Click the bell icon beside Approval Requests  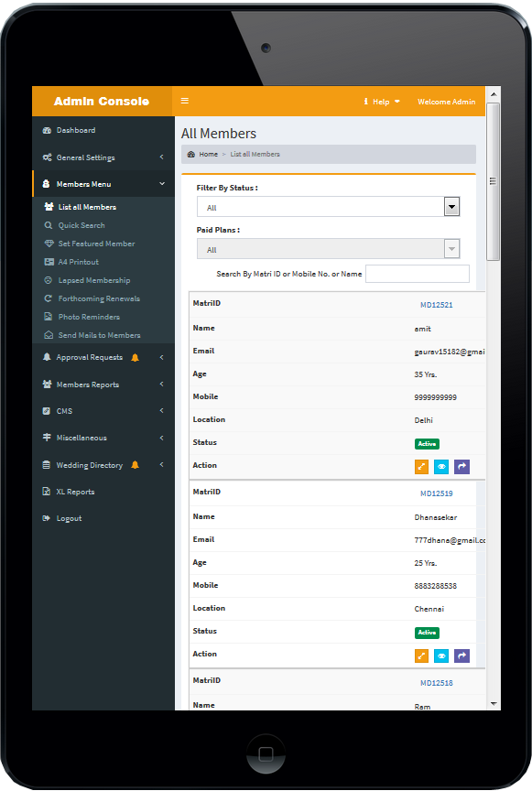[135, 358]
